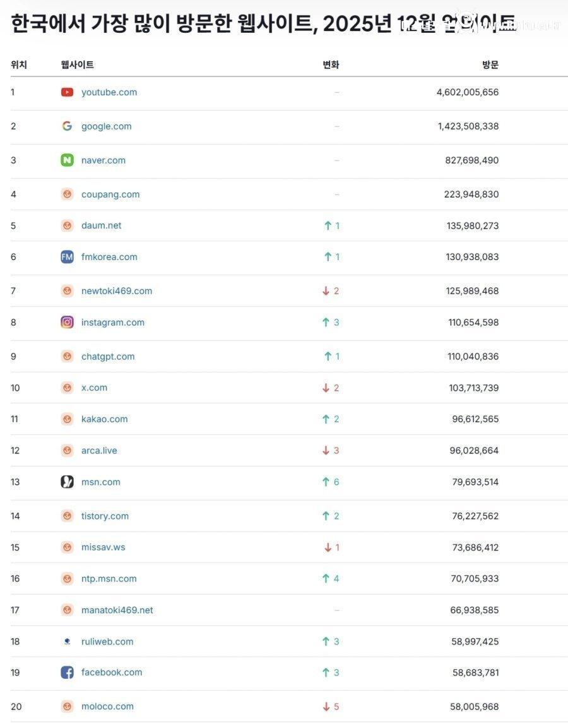Open the tistory.com link

tap(105, 516)
